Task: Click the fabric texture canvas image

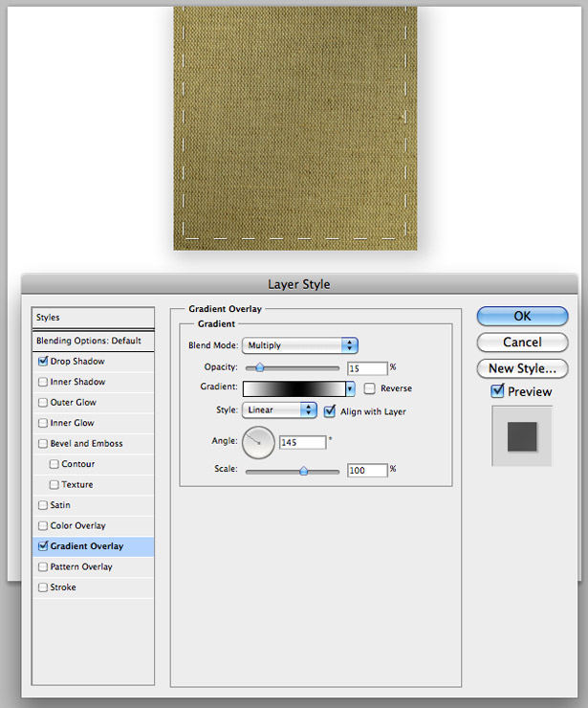Action: [295, 128]
